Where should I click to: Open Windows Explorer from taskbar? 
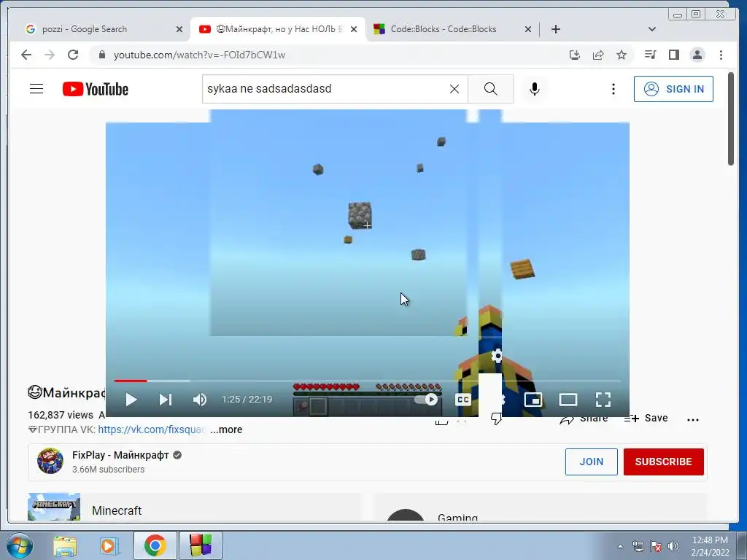(65, 545)
